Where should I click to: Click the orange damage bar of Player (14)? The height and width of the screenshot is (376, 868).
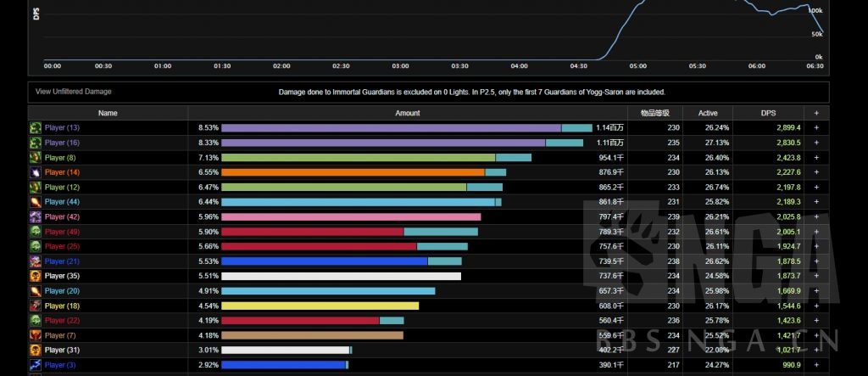pyautogui.click(x=353, y=172)
